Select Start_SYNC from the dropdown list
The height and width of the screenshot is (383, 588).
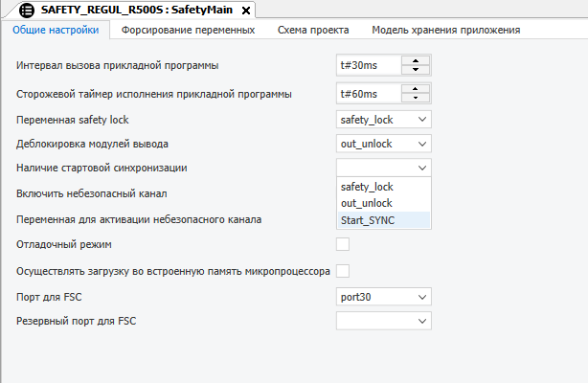367,220
